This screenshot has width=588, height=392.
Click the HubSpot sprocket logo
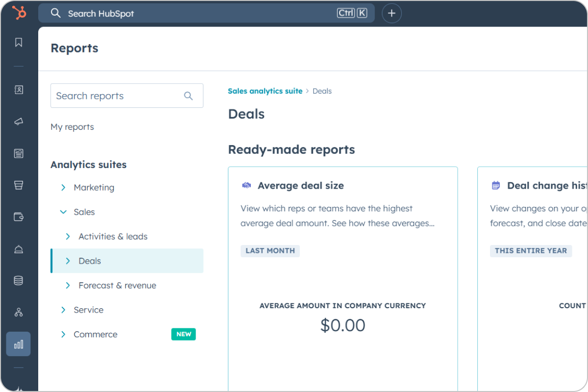(x=19, y=13)
